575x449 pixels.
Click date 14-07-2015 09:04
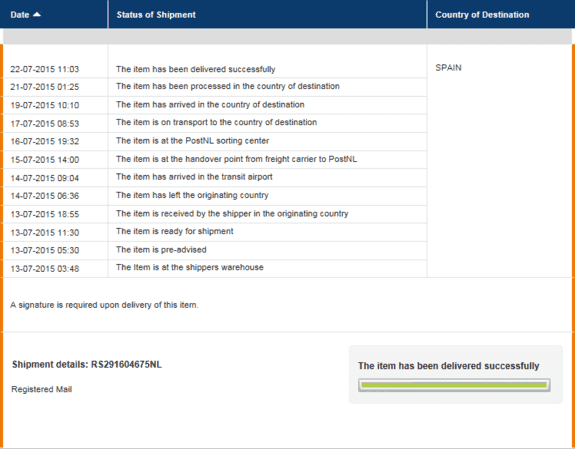click(x=44, y=178)
